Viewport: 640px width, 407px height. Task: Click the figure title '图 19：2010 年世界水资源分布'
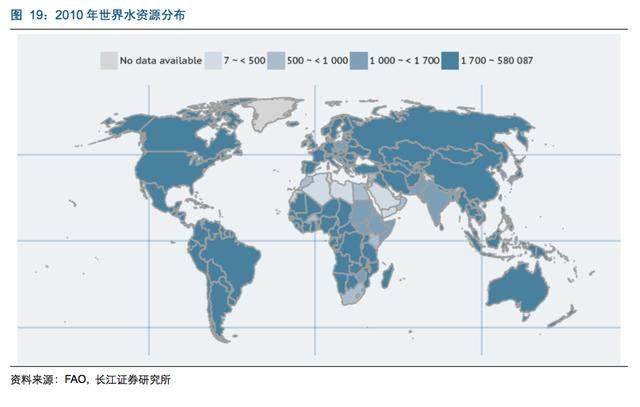(98, 15)
